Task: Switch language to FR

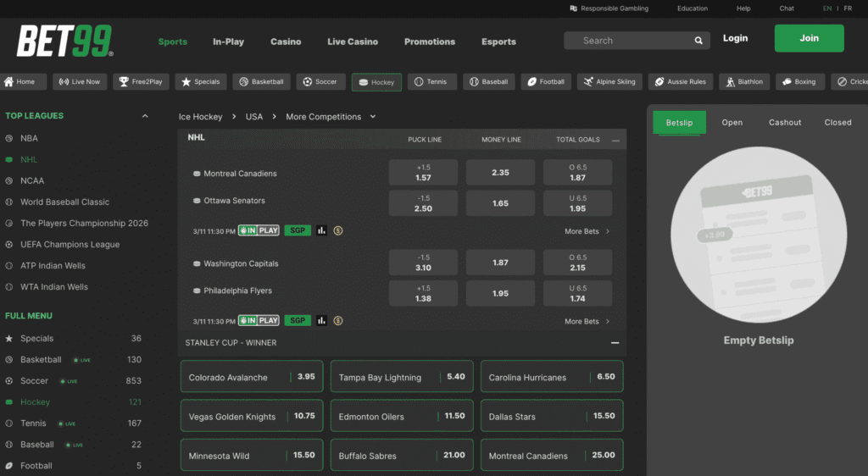Action: coord(848,8)
